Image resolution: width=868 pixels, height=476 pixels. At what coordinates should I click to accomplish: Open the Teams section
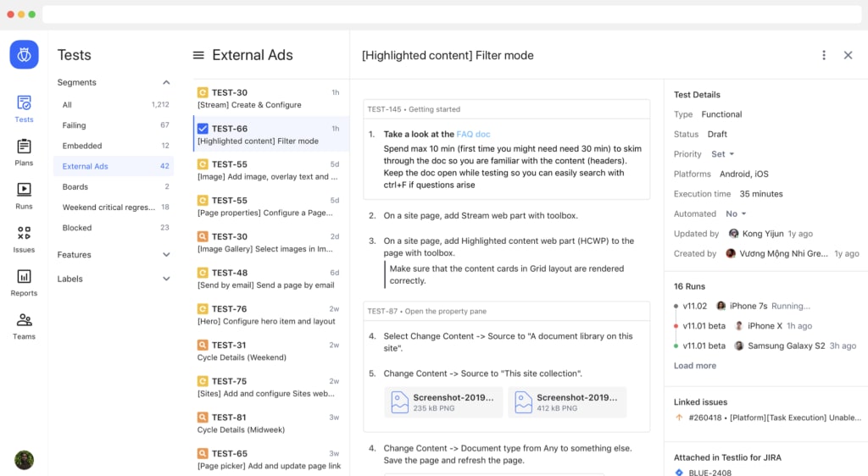[x=24, y=324]
